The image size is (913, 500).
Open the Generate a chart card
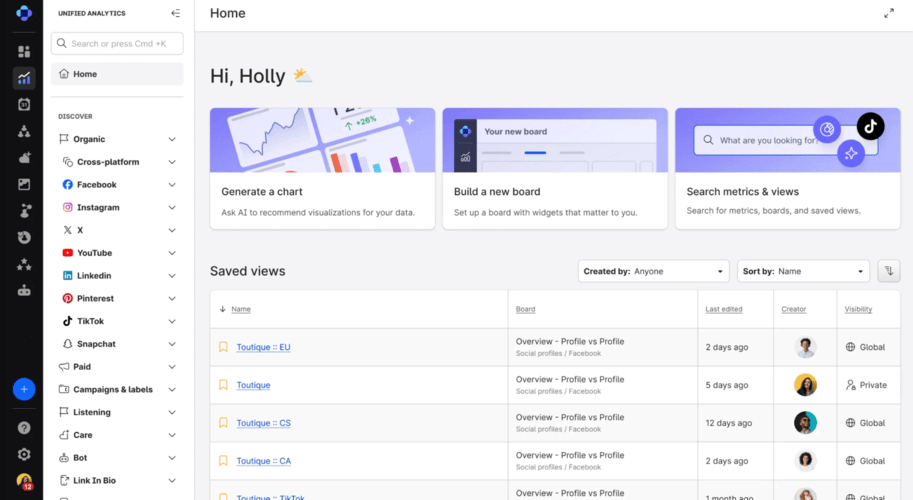(323, 168)
